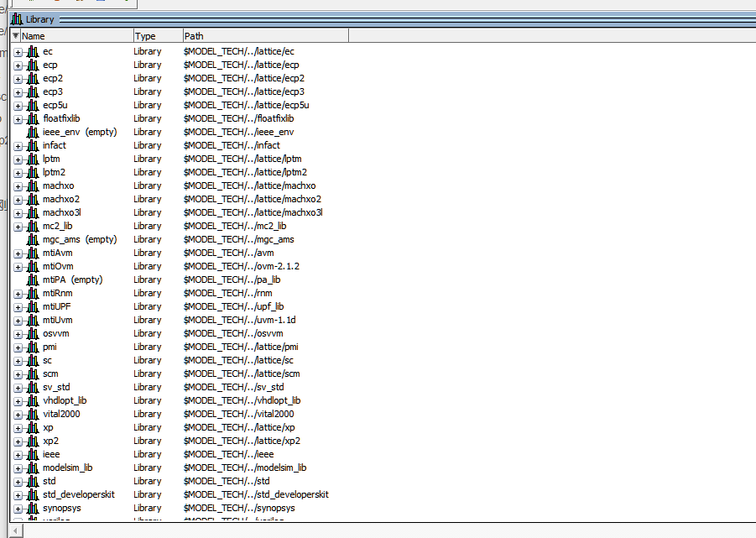Sort by the Path column header
756x538 pixels.
point(265,36)
